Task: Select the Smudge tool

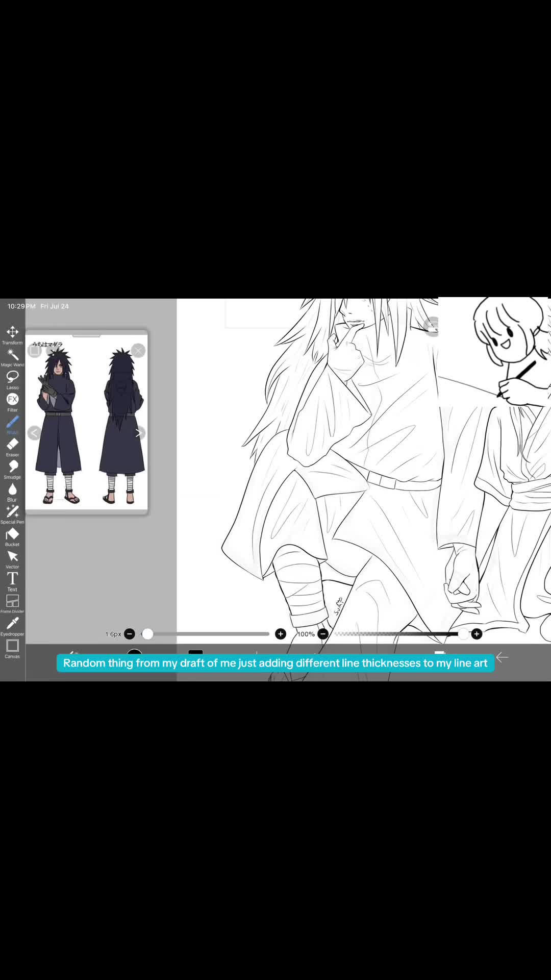Action: tap(12, 470)
